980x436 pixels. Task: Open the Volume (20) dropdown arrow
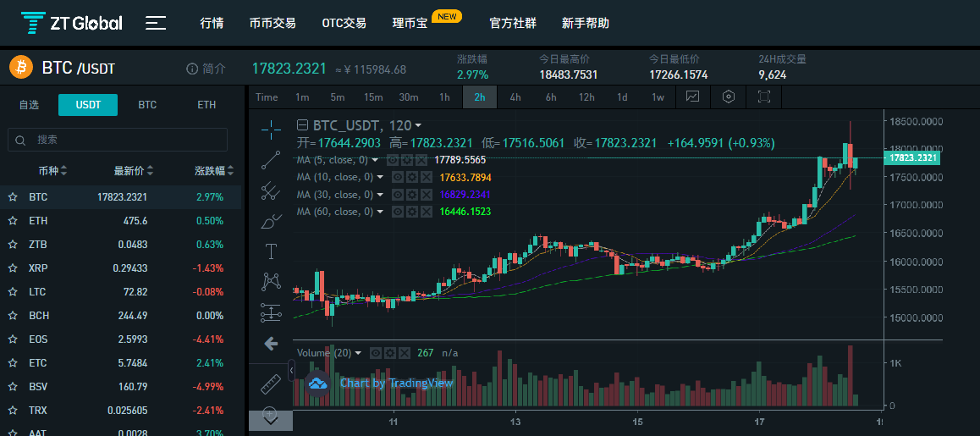coord(358,353)
